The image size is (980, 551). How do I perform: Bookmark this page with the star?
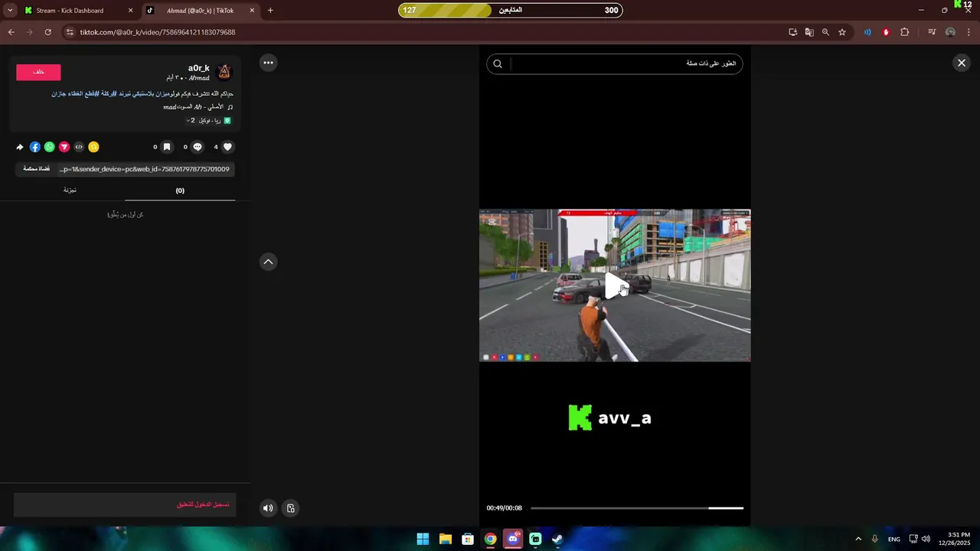842,32
